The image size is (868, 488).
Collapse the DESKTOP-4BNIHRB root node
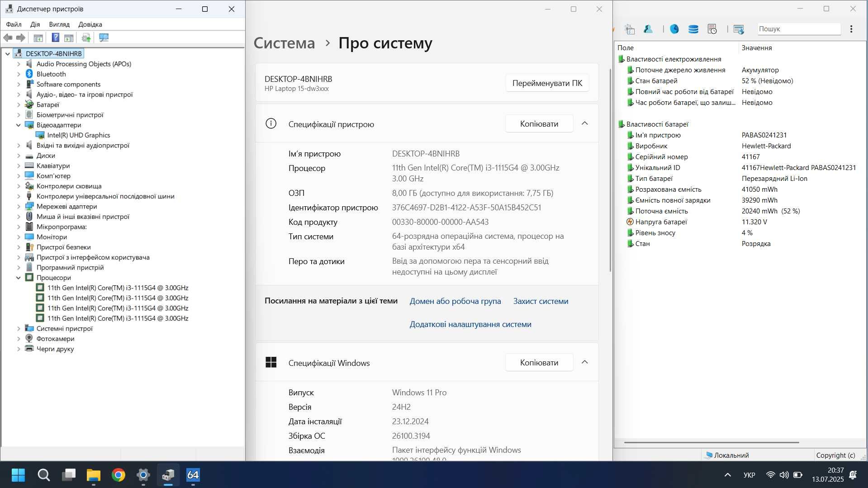pos(8,54)
